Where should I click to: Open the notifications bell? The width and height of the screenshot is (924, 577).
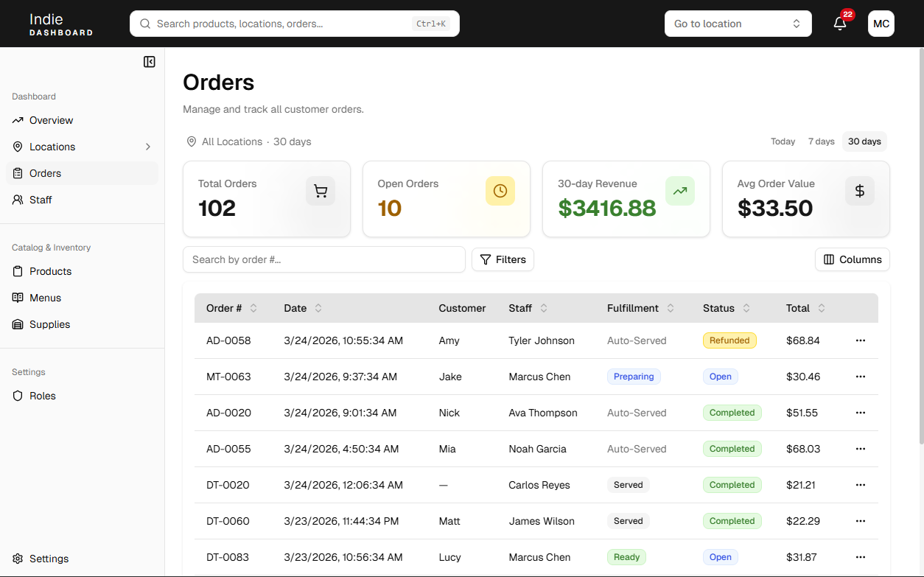pos(839,24)
